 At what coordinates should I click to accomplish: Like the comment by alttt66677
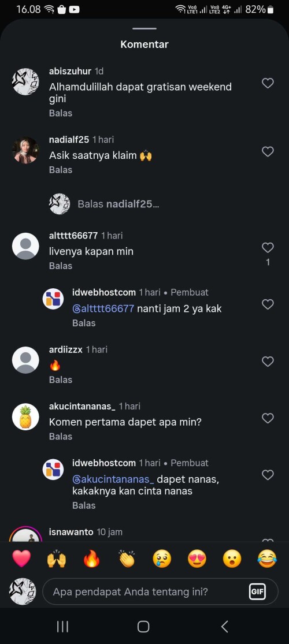pos(268,248)
